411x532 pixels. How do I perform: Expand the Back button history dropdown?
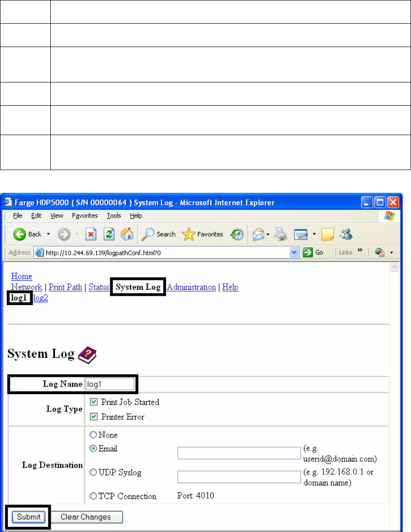(48, 234)
